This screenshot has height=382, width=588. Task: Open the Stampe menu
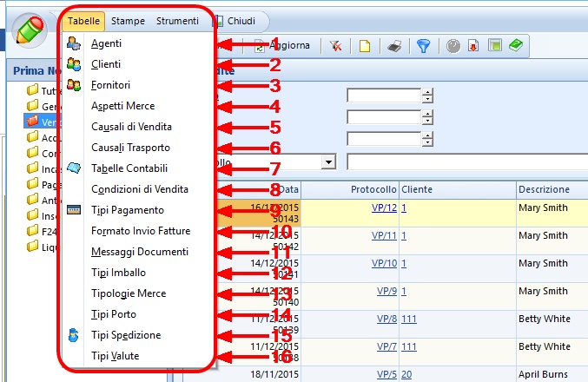(129, 21)
